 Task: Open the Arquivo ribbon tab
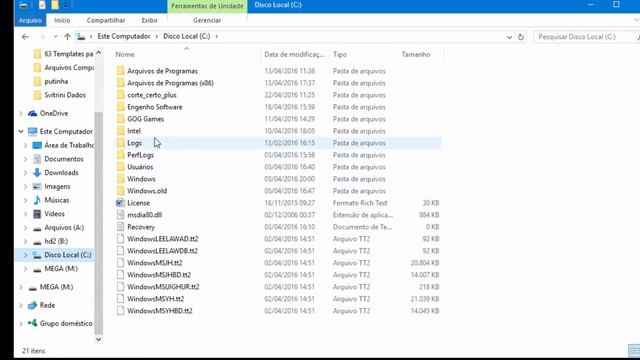pos(30,20)
